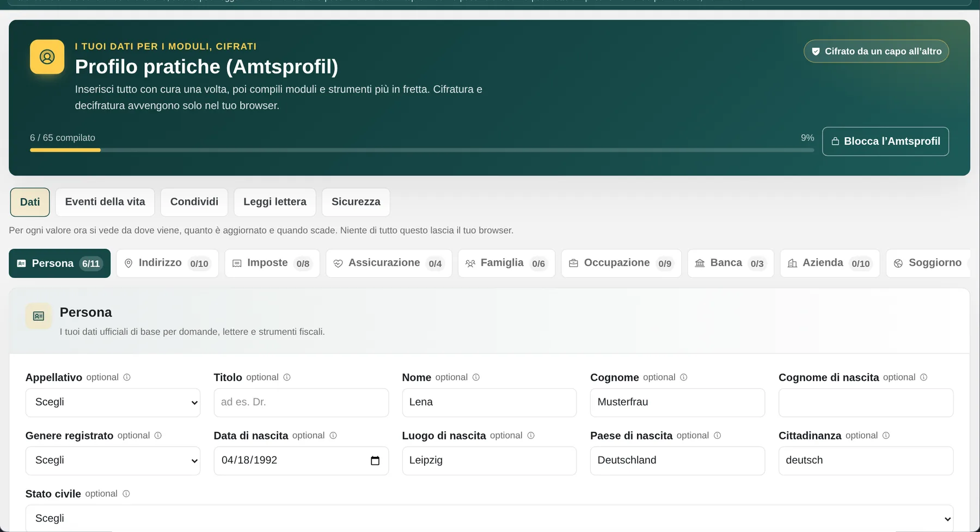The image size is (980, 532).
Task: Expand the Genere registrato dropdown
Action: pyautogui.click(x=113, y=461)
